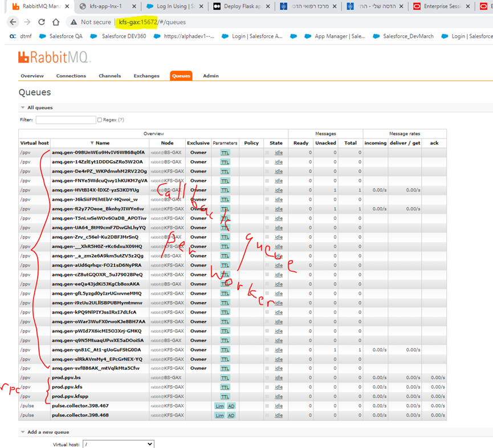Click Lim tag on pulse.collector.398.467 row
This screenshot has height=448, width=493.
[x=219, y=406]
